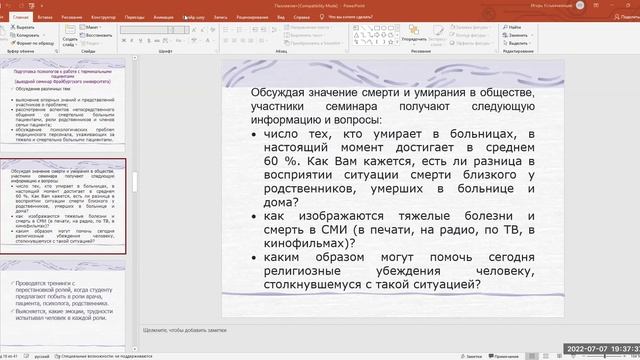The height and width of the screenshot is (360, 640).
Task: Toggle the Notes (Заметки) pane in status bar
Action: (471, 356)
